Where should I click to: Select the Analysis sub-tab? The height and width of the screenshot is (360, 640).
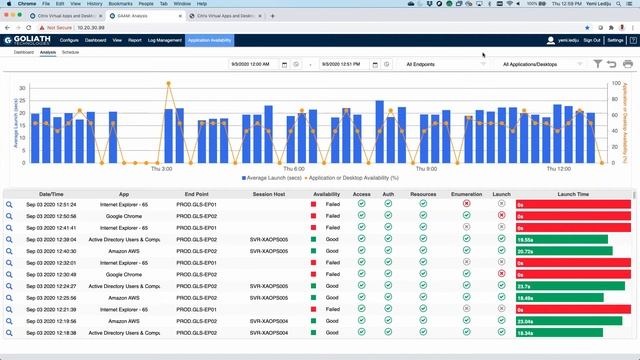(x=48, y=52)
